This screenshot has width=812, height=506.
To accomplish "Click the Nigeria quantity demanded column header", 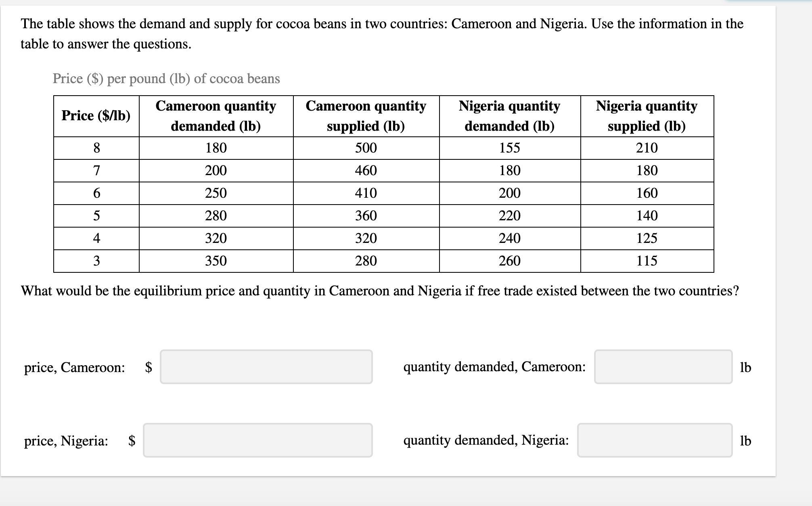I will [x=510, y=116].
